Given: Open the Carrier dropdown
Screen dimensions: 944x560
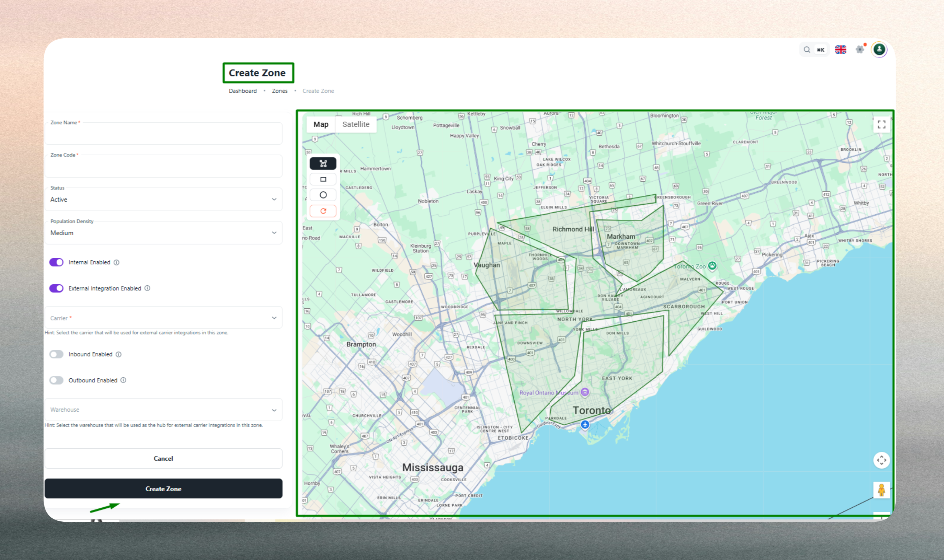Looking at the screenshot, I should [x=163, y=318].
